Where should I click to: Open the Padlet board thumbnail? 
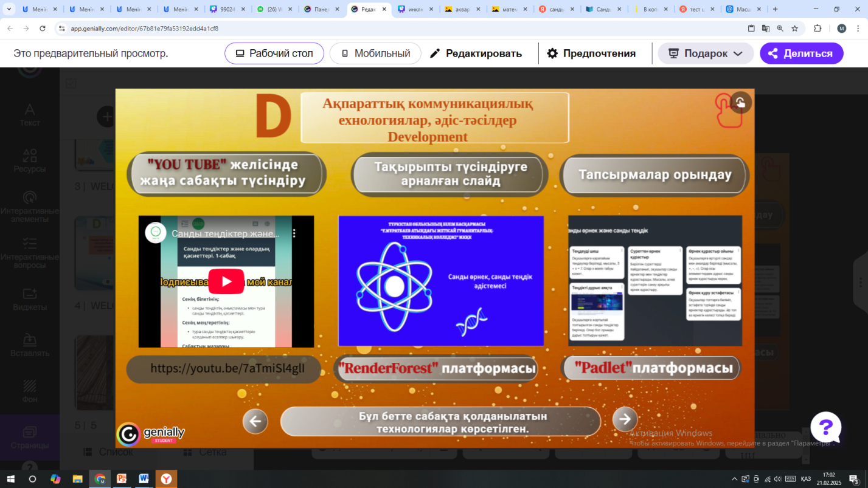tap(655, 280)
